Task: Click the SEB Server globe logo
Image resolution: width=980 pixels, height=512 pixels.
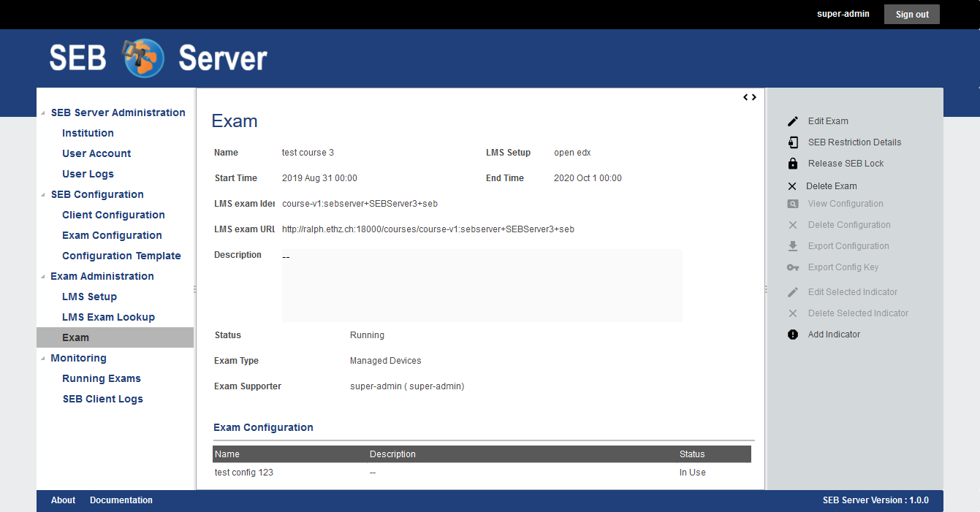Action: pos(144,58)
